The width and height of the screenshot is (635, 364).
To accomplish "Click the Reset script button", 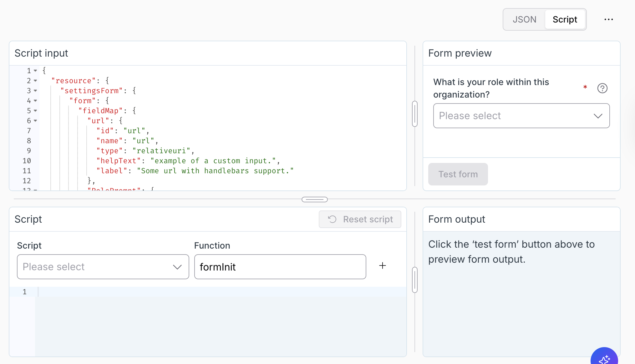I will tap(360, 219).
